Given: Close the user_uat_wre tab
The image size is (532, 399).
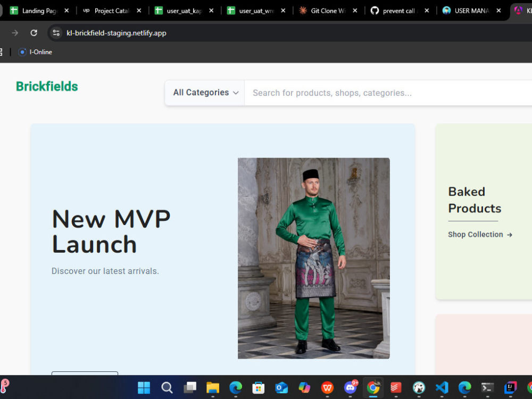Looking at the screenshot, I should tap(283, 11).
